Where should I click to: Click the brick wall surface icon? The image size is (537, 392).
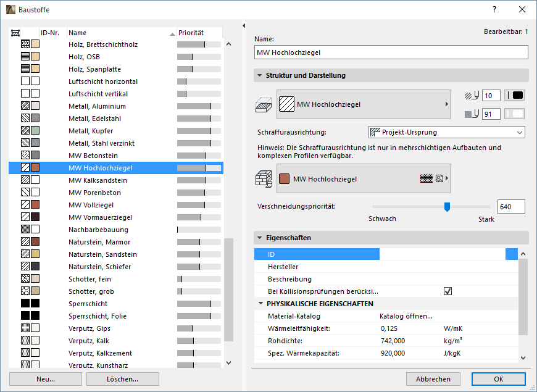[x=264, y=178]
